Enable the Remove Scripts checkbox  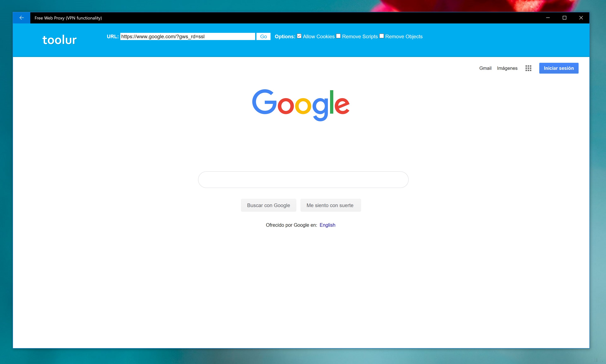pyautogui.click(x=338, y=36)
